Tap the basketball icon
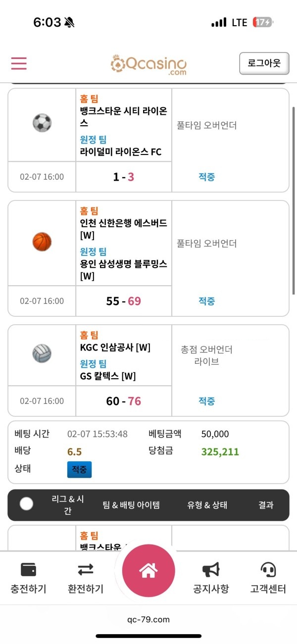The width and height of the screenshot is (297, 644). 42,242
